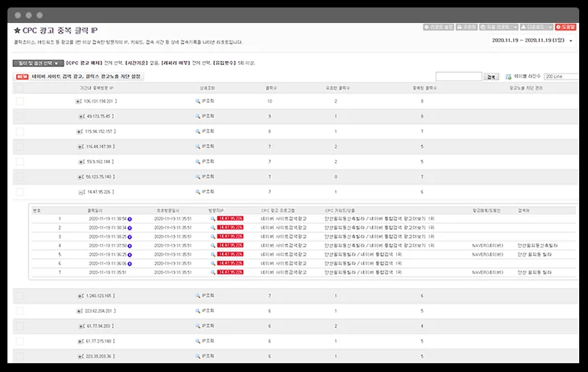
Task: Click the magnifier icon for IP 106.101.194.201
Action: [198, 101]
